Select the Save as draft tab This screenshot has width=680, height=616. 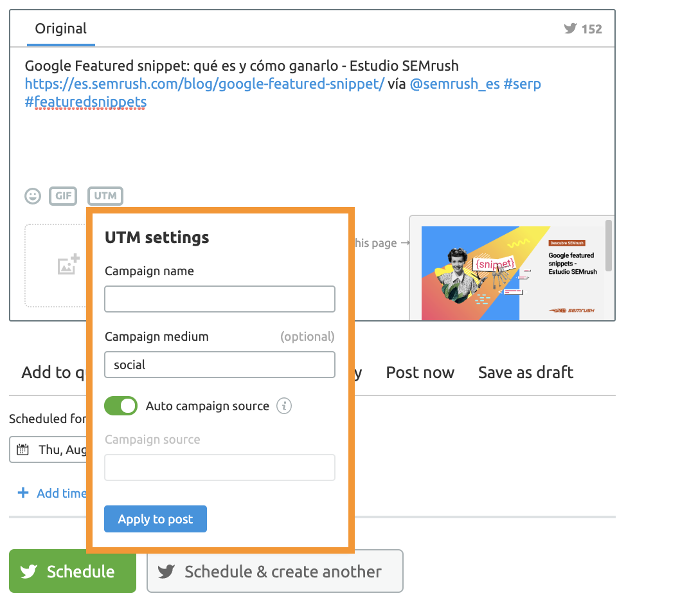pyautogui.click(x=526, y=373)
